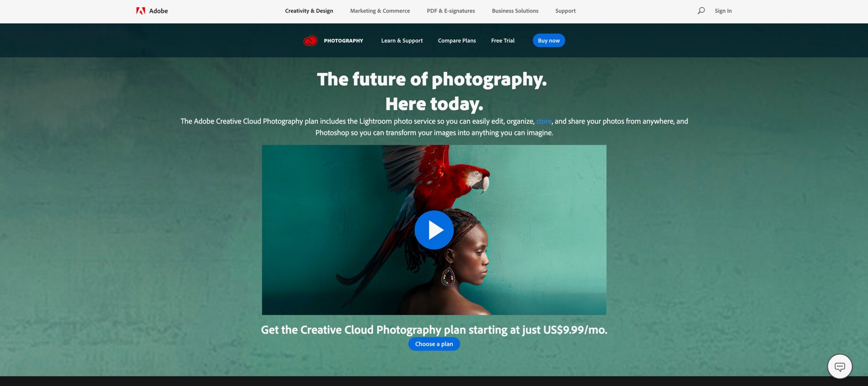Viewport: 868px width, 386px height.
Task: Open the search magnifier icon
Action: pyautogui.click(x=701, y=11)
